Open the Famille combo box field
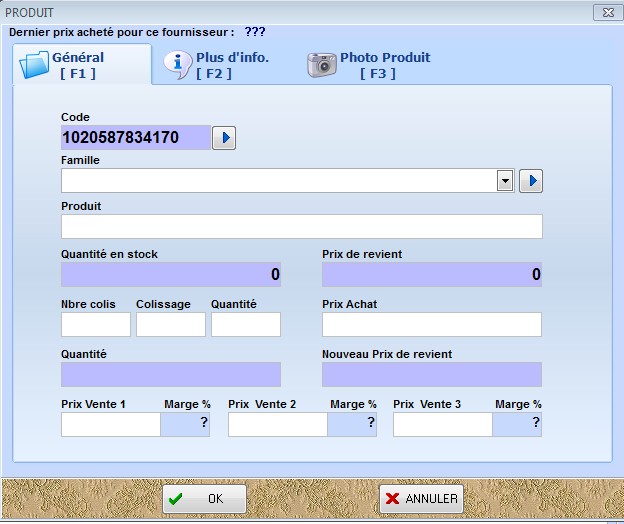624x524 pixels. click(x=288, y=181)
